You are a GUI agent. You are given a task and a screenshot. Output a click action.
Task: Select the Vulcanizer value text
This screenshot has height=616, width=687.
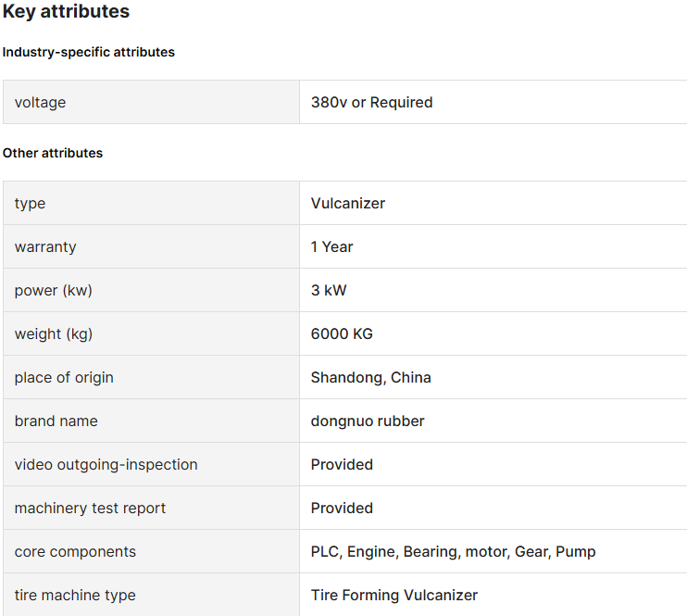tap(348, 204)
